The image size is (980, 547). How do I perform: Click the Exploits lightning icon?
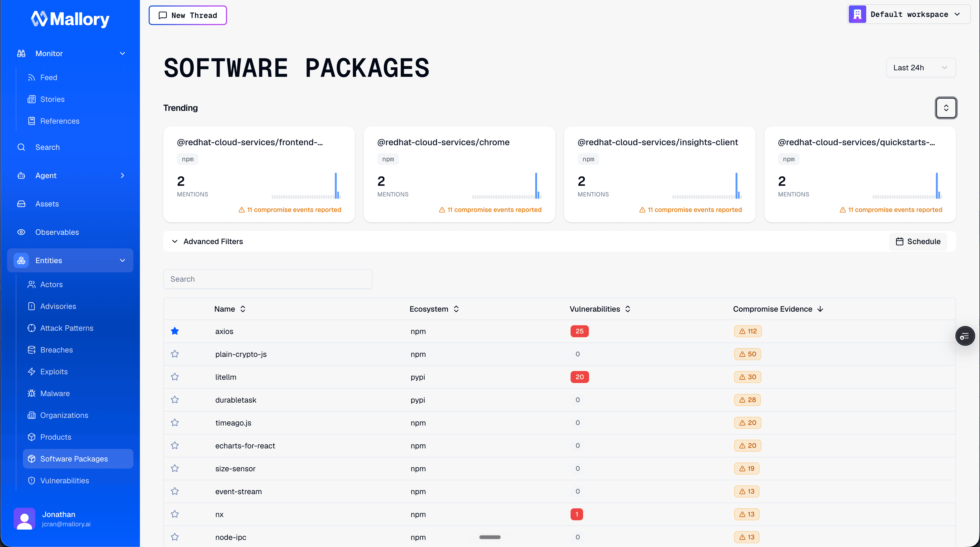[x=32, y=372]
